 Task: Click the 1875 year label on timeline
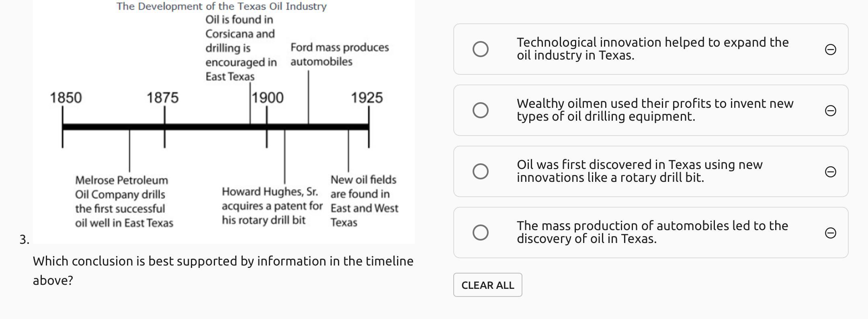click(x=162, y=98)
